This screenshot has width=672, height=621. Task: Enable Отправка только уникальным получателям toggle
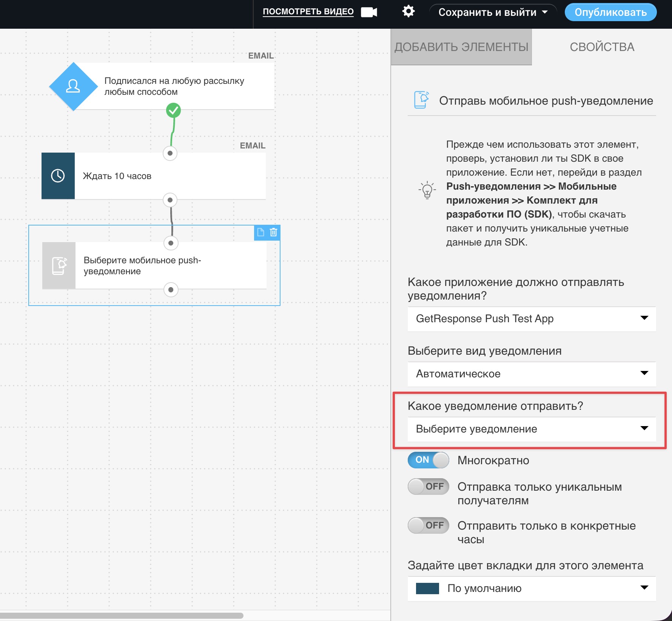tap(428, 487)
